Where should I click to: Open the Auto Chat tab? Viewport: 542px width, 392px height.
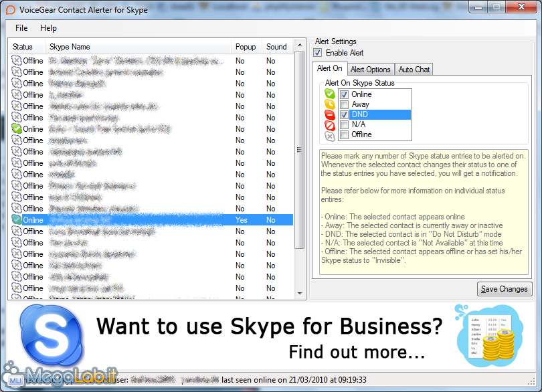tap(414, 70)
